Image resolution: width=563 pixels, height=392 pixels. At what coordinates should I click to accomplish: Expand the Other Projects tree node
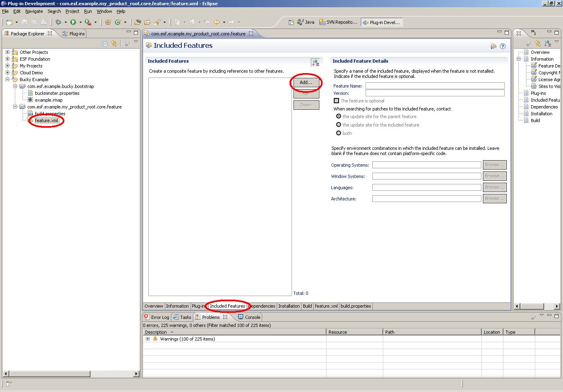[7, 52]
